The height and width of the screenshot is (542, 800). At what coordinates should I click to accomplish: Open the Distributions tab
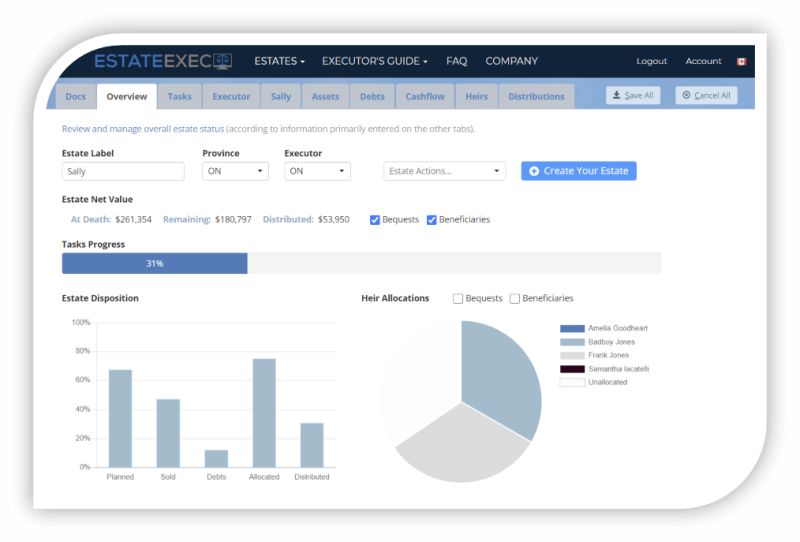[536, 97]
